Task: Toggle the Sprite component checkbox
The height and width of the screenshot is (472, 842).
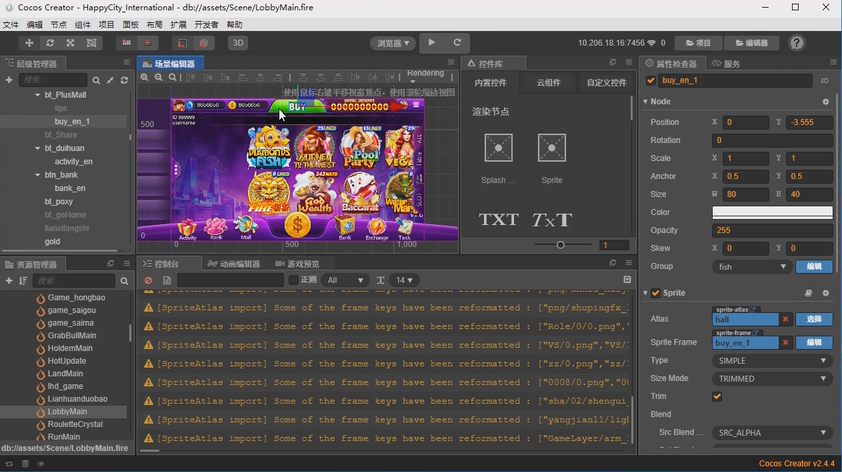Action: [655, 293]
